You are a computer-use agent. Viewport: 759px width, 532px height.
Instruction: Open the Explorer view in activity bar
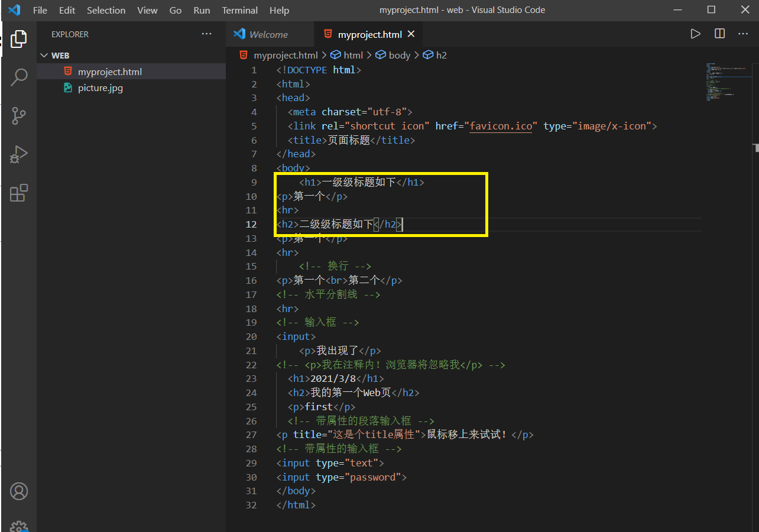pos(19,39)
